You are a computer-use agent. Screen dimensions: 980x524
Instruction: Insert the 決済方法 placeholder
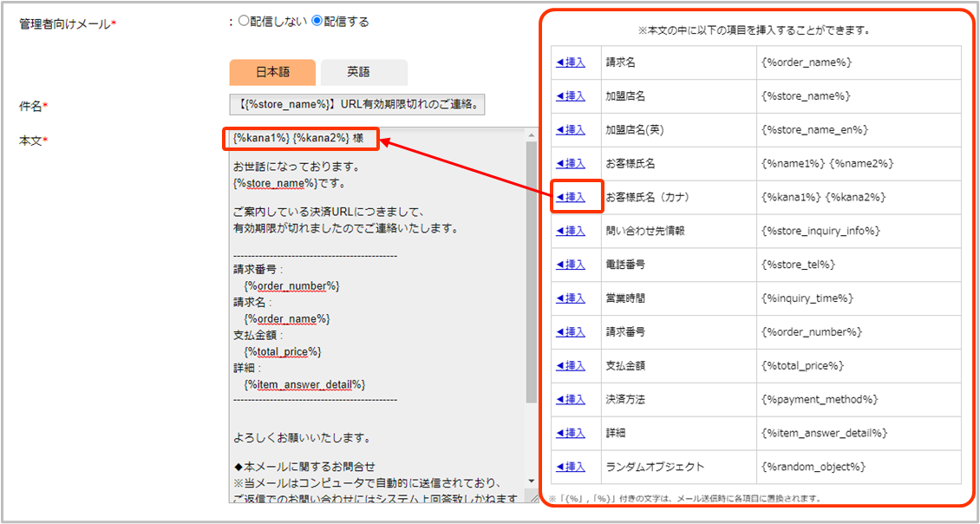(571, 399)
